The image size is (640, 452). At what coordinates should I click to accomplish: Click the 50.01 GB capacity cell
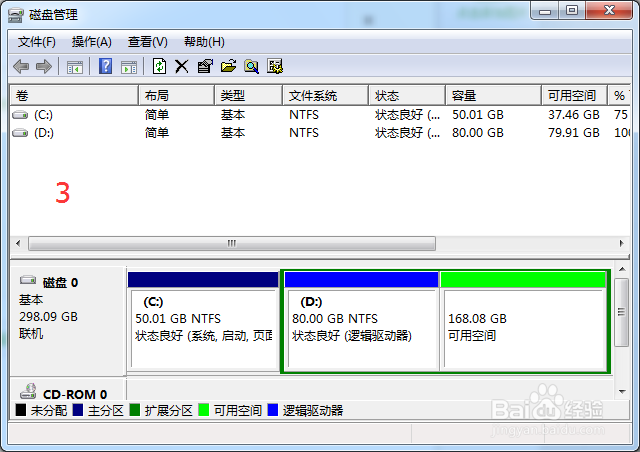[478, 115]
